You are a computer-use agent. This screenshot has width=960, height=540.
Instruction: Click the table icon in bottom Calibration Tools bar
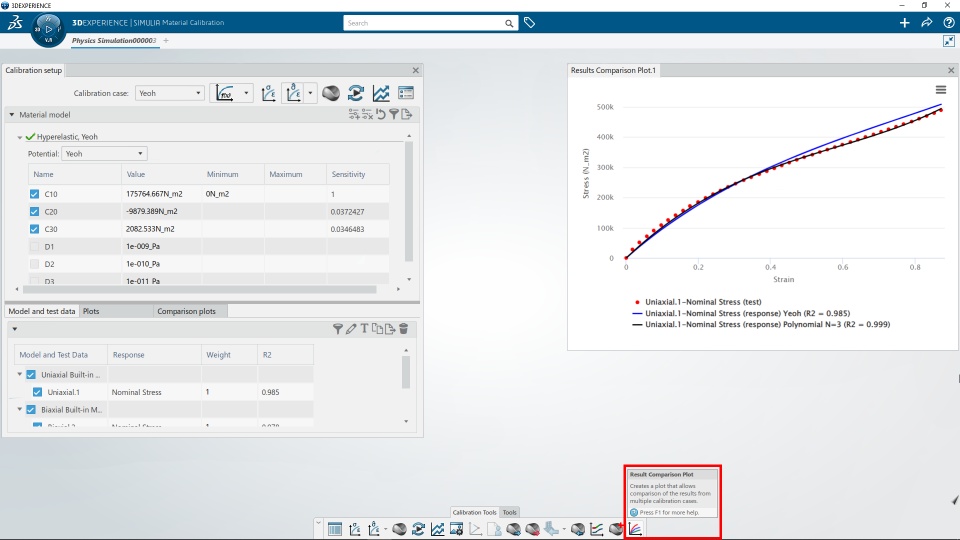tap(335, 529)
